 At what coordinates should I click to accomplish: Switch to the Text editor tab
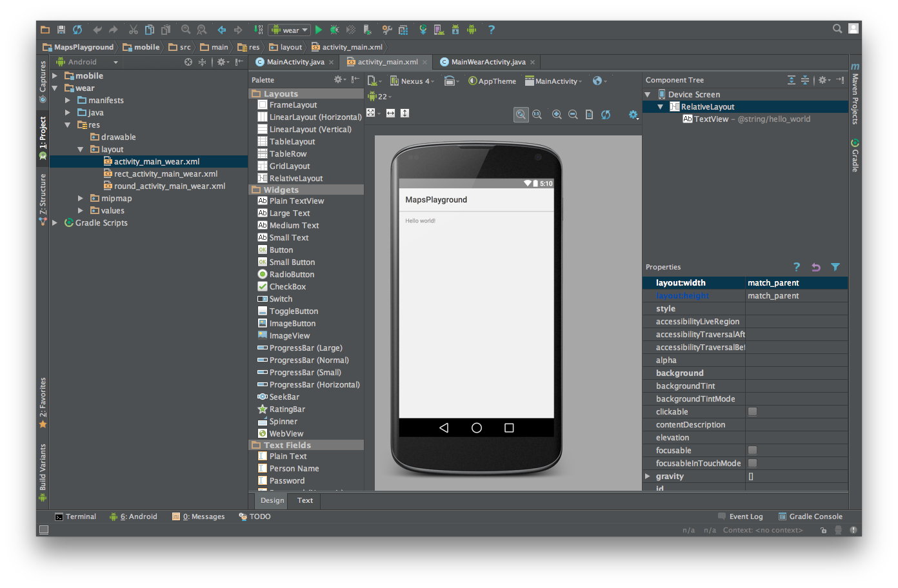click(305, 500)
